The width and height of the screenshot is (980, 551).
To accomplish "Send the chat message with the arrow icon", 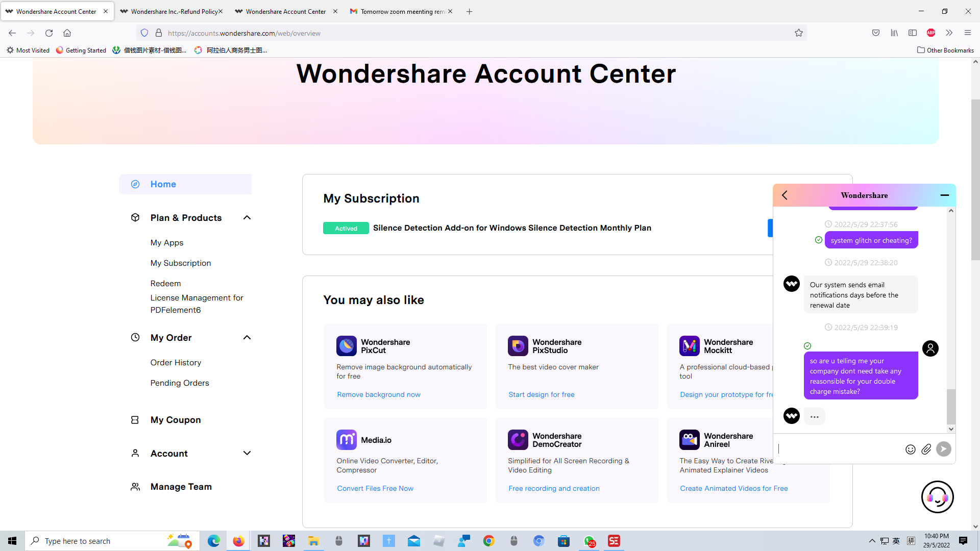I will [943, 449].
